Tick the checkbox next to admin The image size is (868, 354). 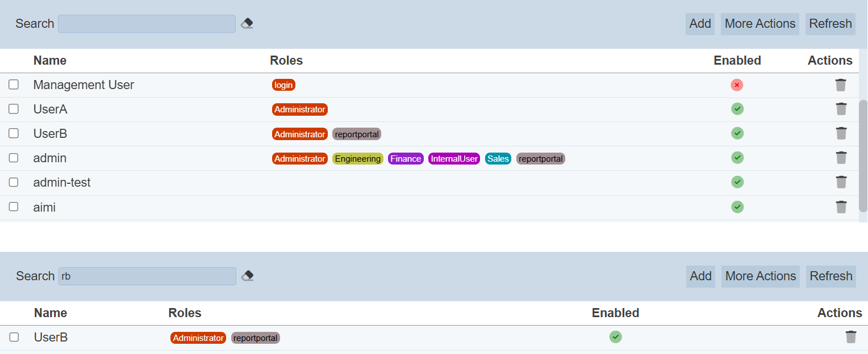[x=14, y=158]
